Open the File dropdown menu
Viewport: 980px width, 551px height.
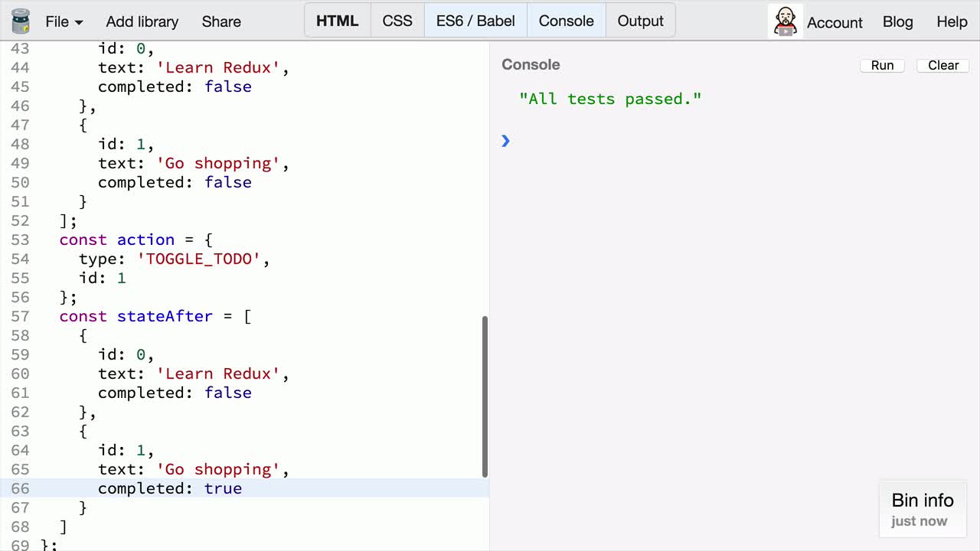64,21
